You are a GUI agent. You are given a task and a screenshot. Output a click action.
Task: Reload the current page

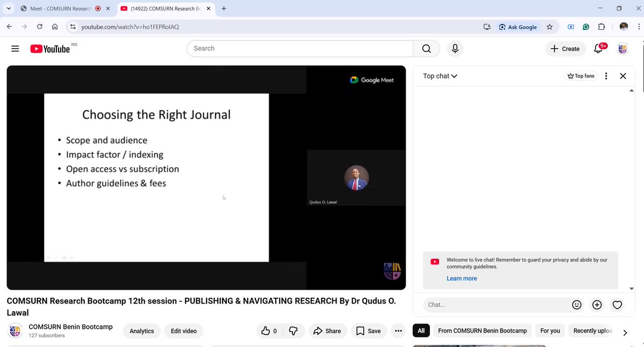point(40,27)
